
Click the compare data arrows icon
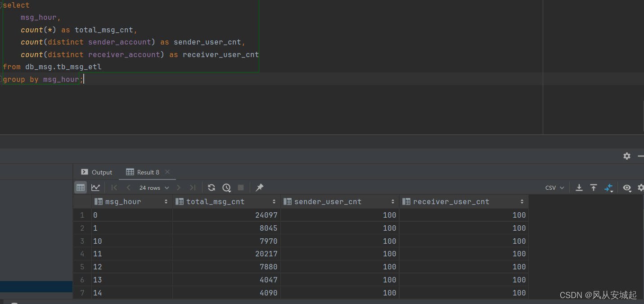[x=608, y=188]
